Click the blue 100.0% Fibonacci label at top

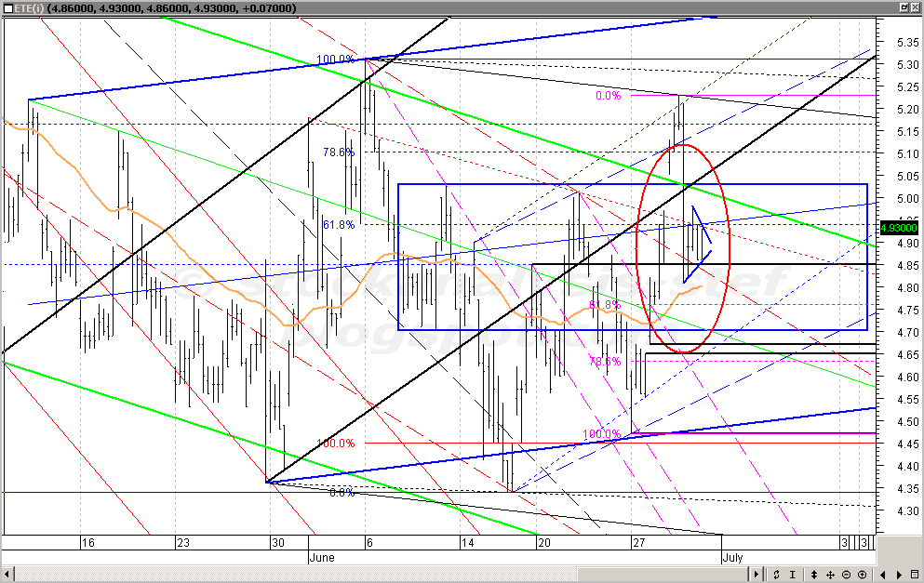click(335, 60)
